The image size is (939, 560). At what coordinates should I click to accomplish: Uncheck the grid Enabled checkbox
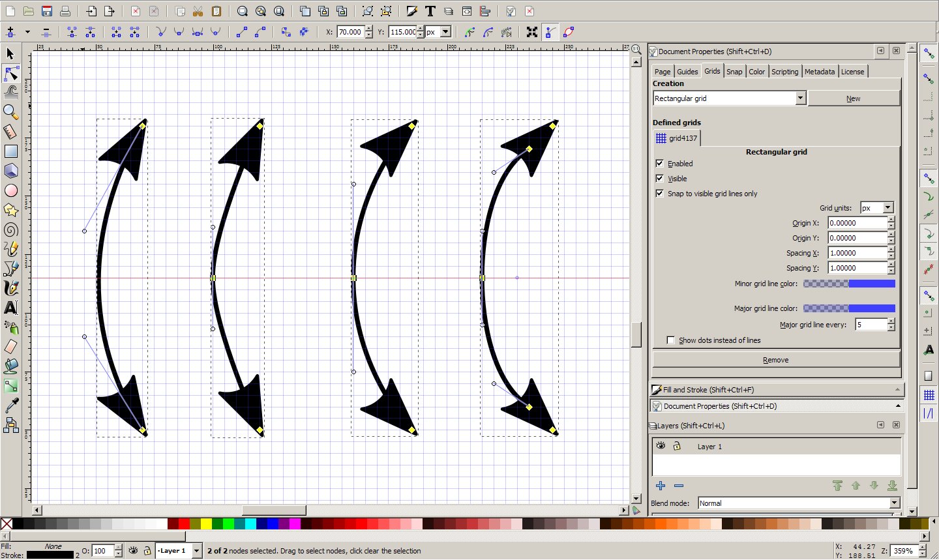point(660,164)
